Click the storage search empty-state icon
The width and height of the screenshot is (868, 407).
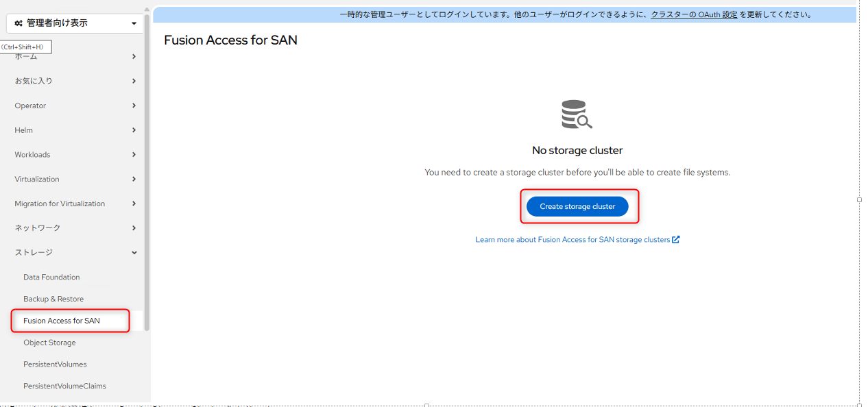point(577,114)
